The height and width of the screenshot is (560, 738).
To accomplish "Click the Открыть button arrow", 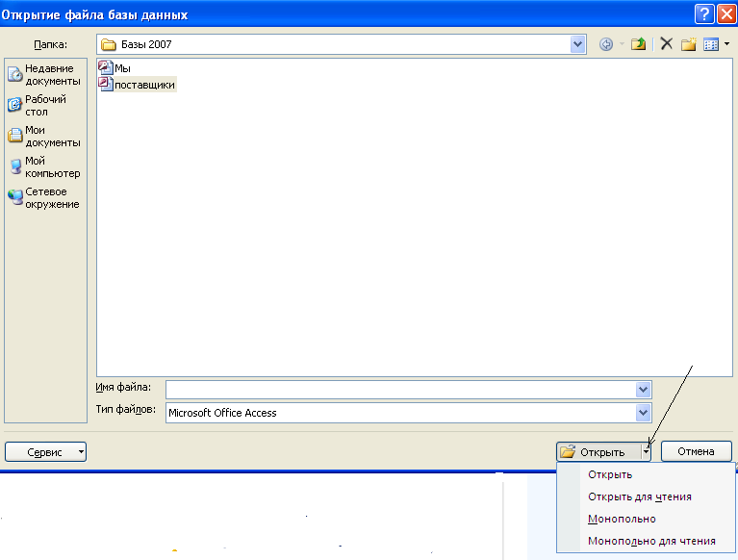I will [647, 452].
